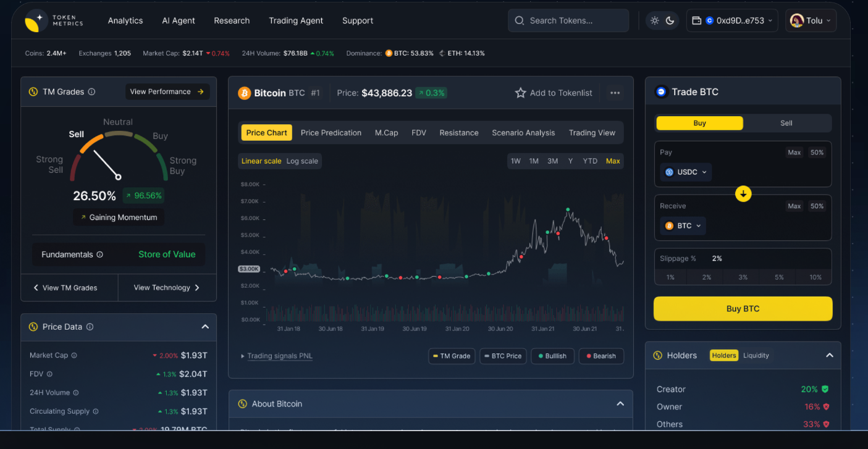Click the yellow swap direction arrow
This screenshot has width=868, height=449.
pos(743,194)
